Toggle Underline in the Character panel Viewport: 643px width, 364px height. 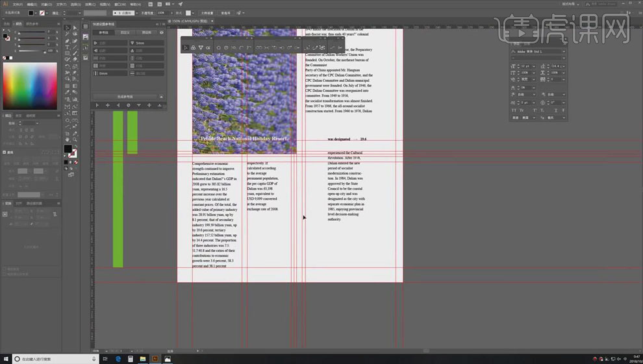click(x=556, y=110)
